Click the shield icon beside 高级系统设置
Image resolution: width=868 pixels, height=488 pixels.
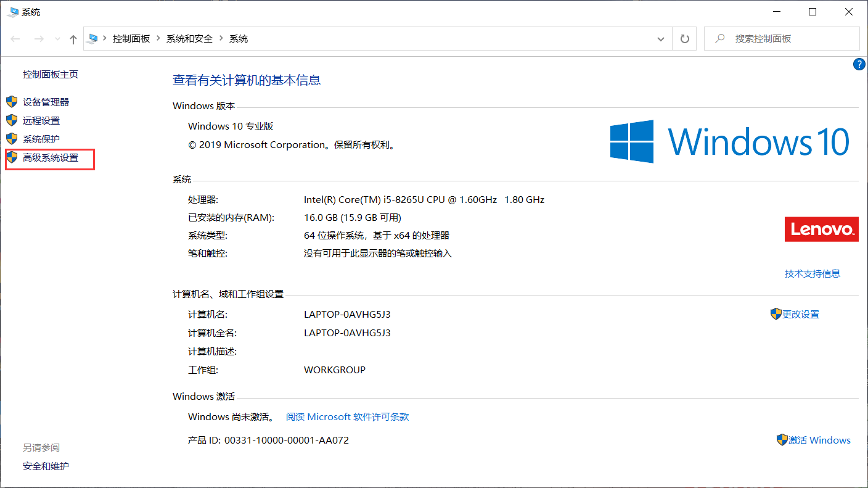point(12,157)
